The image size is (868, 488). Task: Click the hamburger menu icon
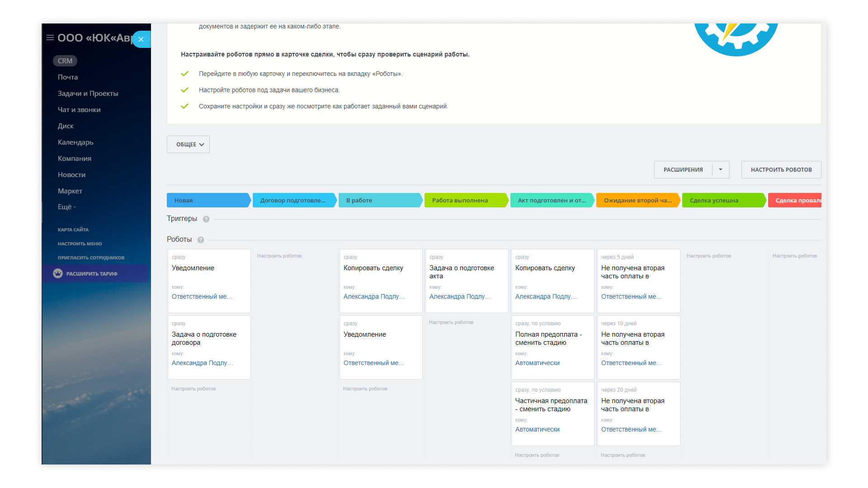click(x=50, y=38)
